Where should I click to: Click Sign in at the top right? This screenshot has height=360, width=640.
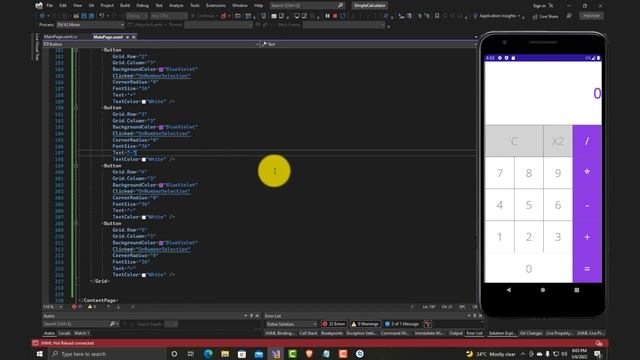[x=539, y=5]
